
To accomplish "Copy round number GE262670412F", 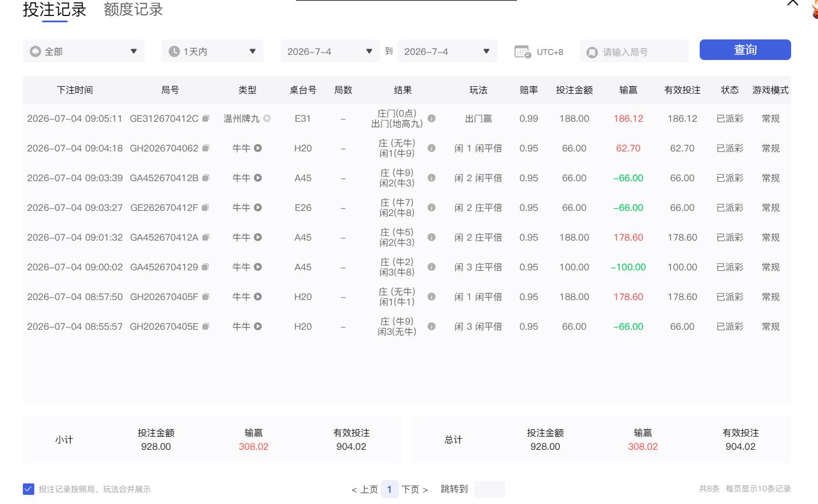I will (x=205, y=207).
